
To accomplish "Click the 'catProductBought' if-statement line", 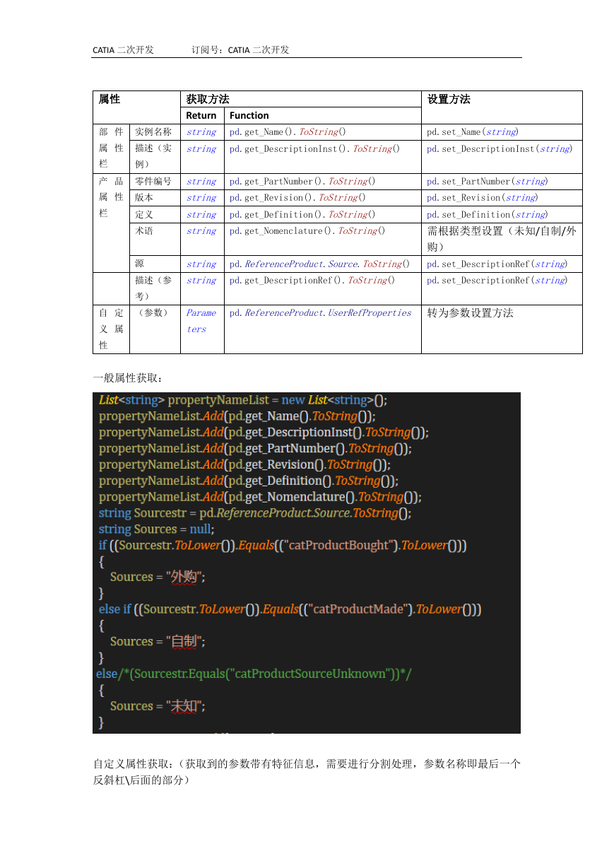I will (x=283, y=546).
